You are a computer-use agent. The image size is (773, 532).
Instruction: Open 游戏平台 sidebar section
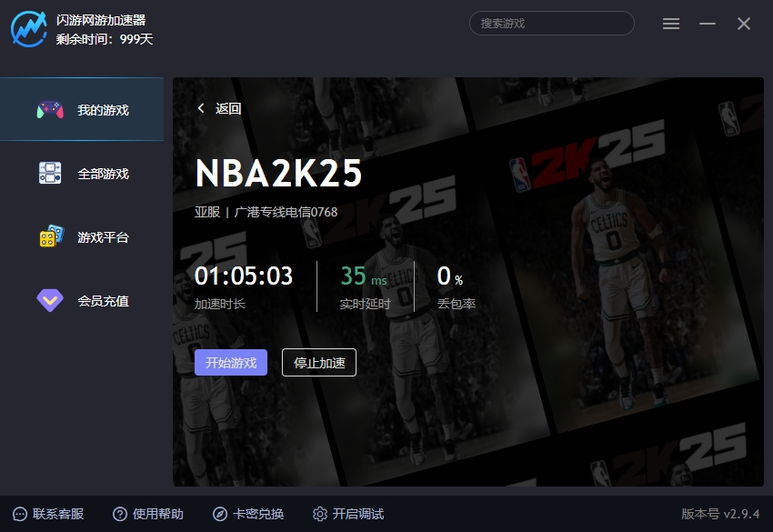point(103,237)
